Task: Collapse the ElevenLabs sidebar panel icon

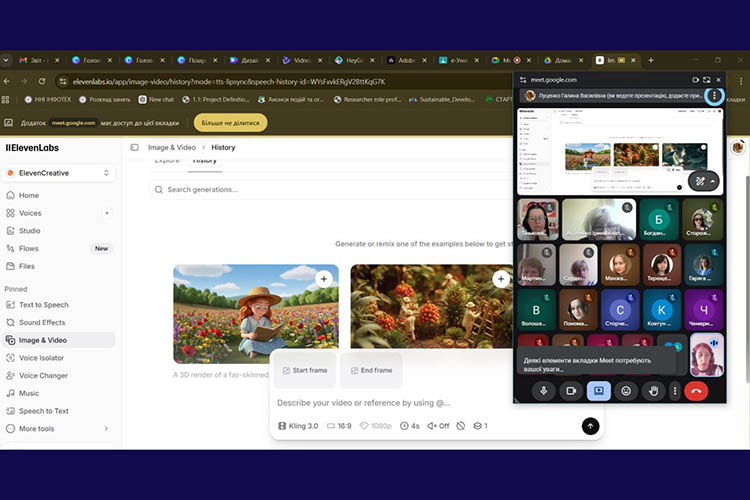Action: coord(135,147)
